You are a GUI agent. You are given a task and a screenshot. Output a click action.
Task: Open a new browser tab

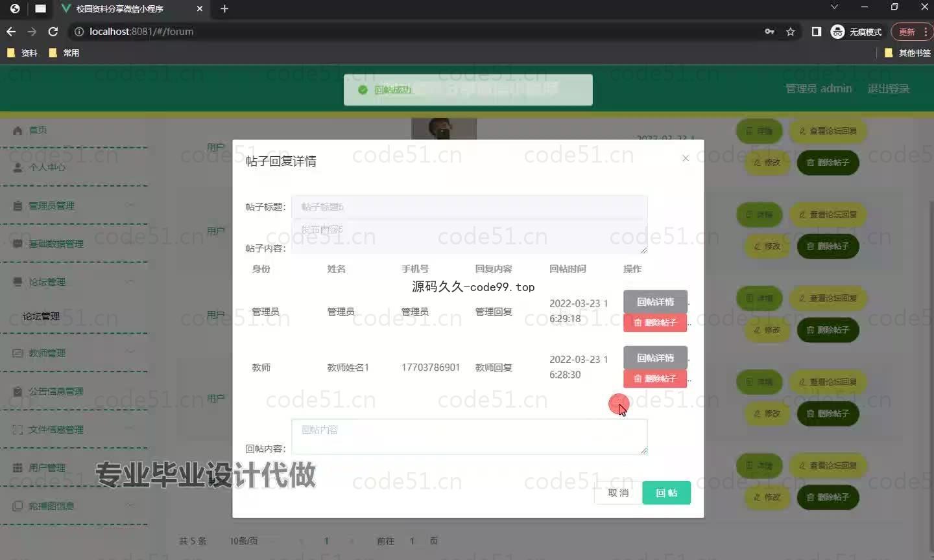tap(224, 8)
